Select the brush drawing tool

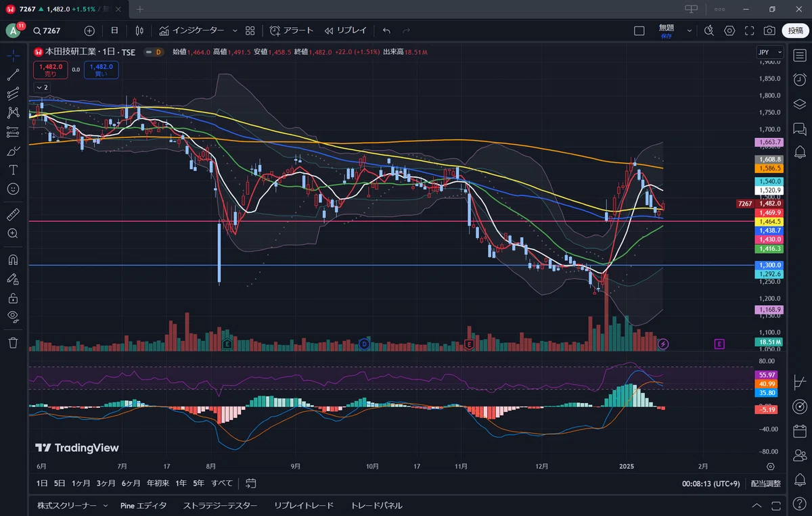coord(13,150)
